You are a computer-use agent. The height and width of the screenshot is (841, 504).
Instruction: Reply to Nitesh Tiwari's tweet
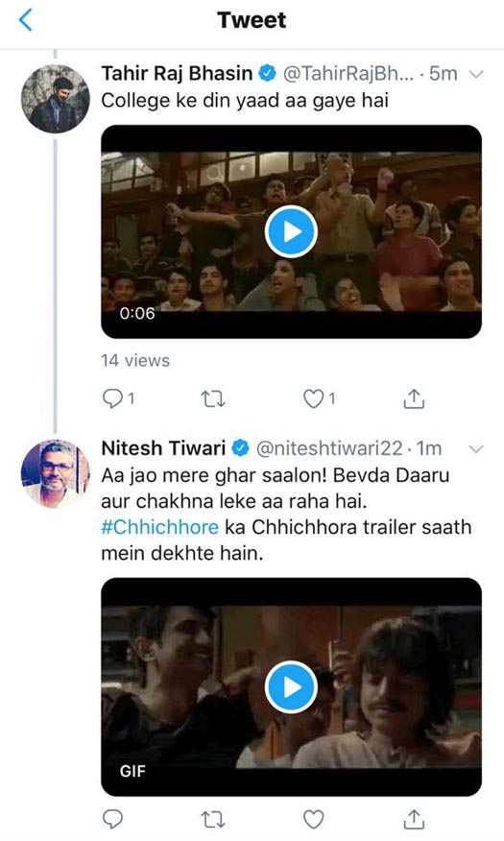click(x=112, y=819)
